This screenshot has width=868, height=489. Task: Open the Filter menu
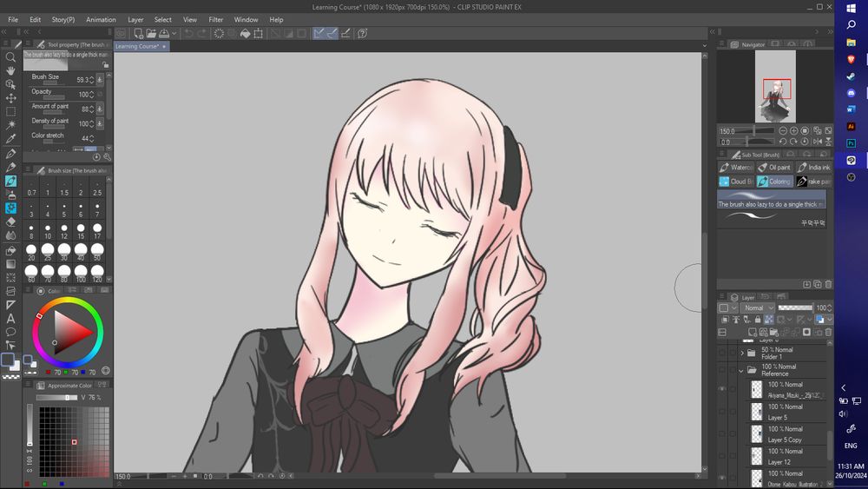[x=216, y=19]
